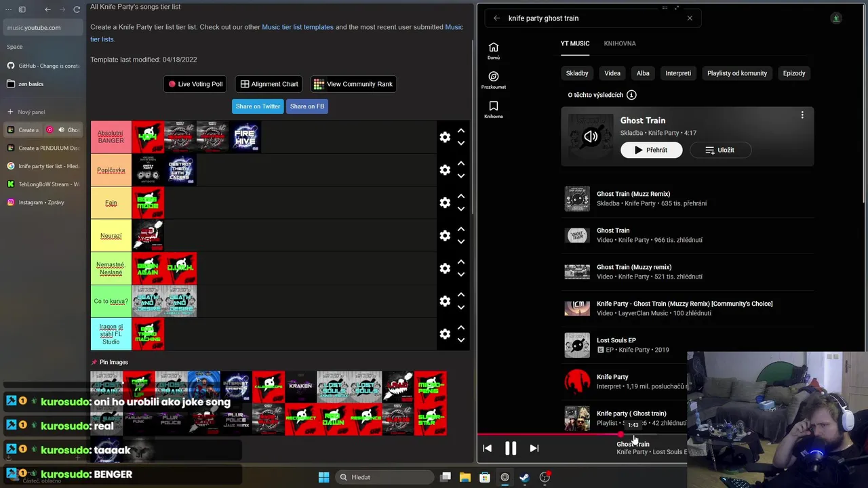Open settings gear for Fajn row
The image size is (868, 488).
(x=445, y=203)
